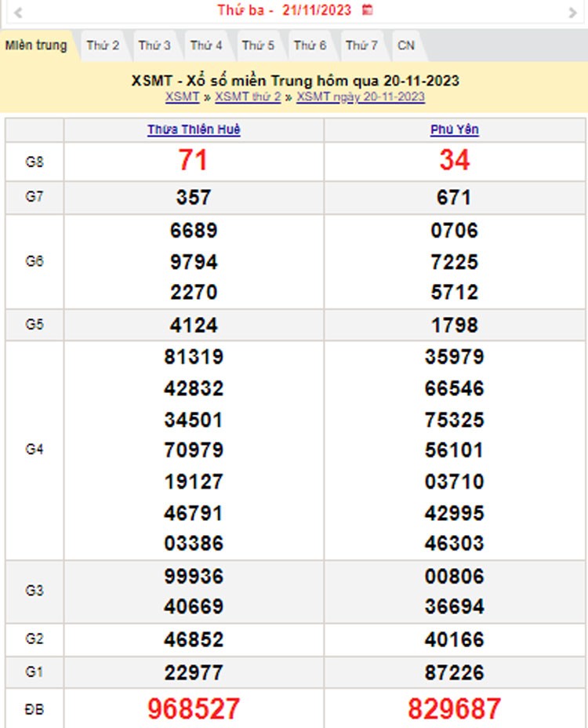Click the next day arrow
588x728 pixels.
point(572,12)
